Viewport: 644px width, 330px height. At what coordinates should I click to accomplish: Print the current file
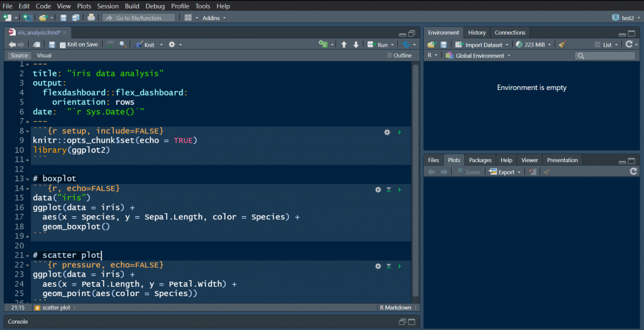[91, 18]
